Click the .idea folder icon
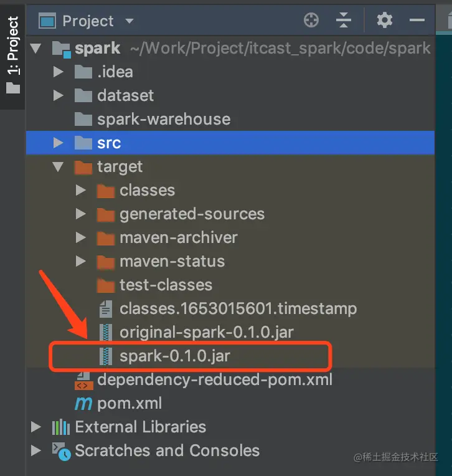452x476 pixels. point(83,72)
